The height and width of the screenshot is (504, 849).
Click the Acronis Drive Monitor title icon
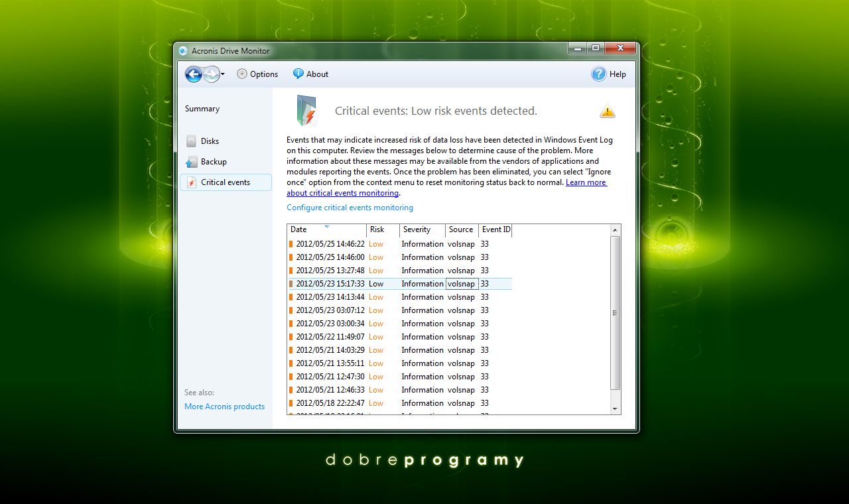183,51
